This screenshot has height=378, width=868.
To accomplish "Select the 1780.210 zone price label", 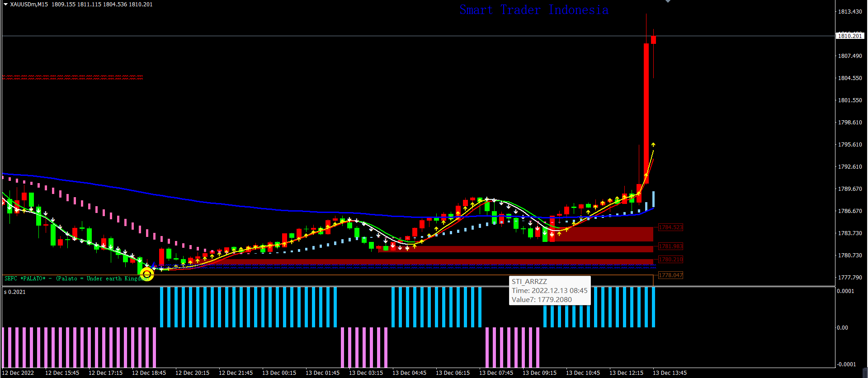I will [670, 260].
